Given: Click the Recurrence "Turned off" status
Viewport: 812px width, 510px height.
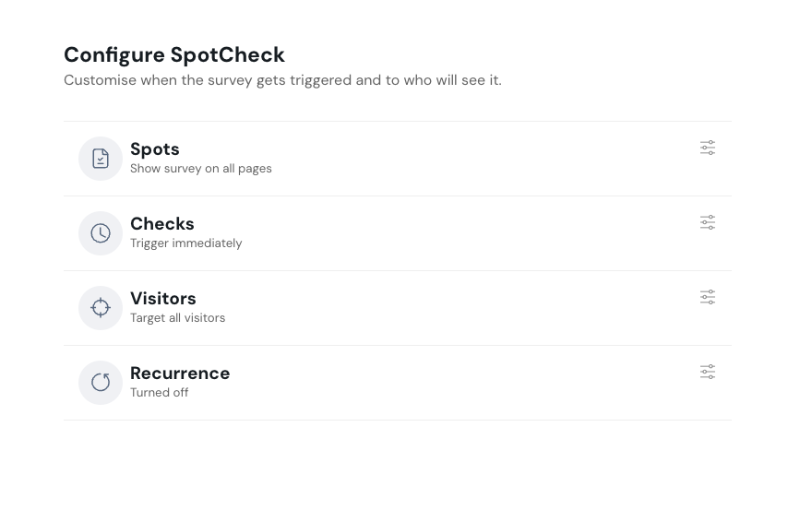Looking at the screenshot, I should click(160, 393).
